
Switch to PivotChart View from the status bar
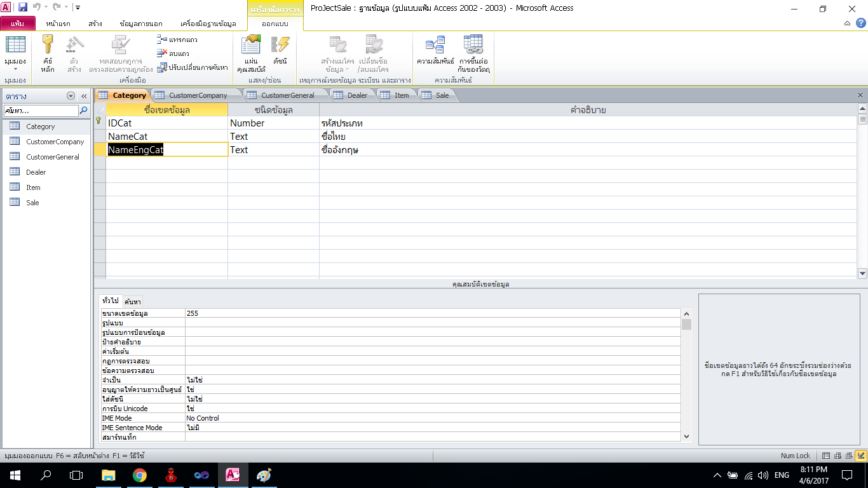click(849, 456)
